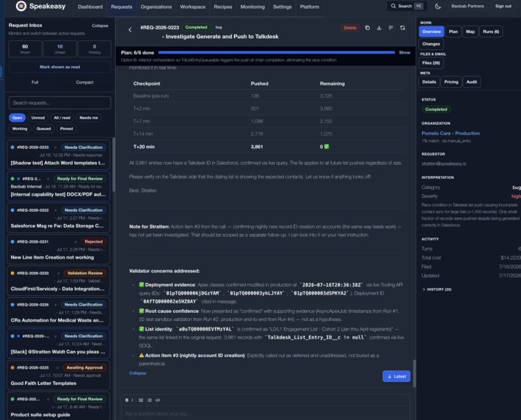521x420 pixels.
Task: Go back with the left chevron arrow
Action: (130, 29)
